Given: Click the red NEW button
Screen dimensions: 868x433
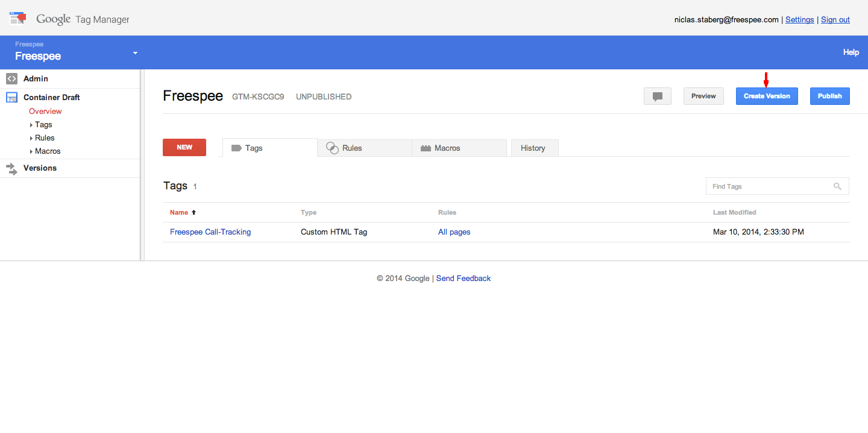Looking at the screenshot, I should (x=184, y=147).
